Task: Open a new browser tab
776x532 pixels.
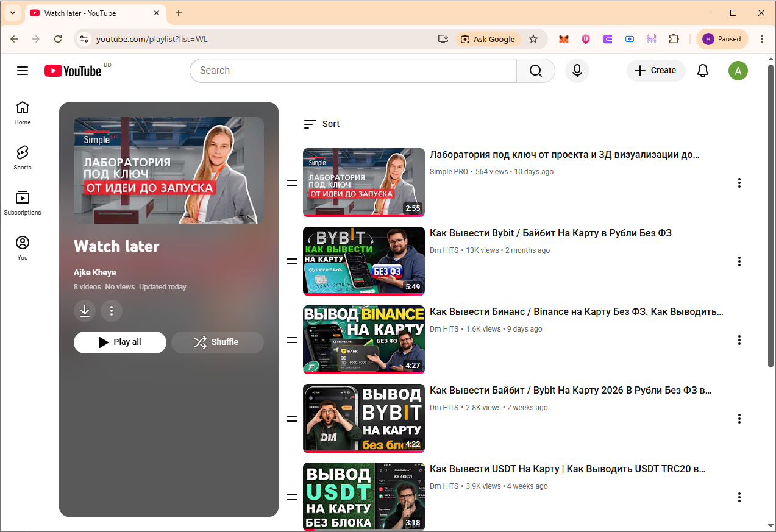Action: tap(179, 13)
